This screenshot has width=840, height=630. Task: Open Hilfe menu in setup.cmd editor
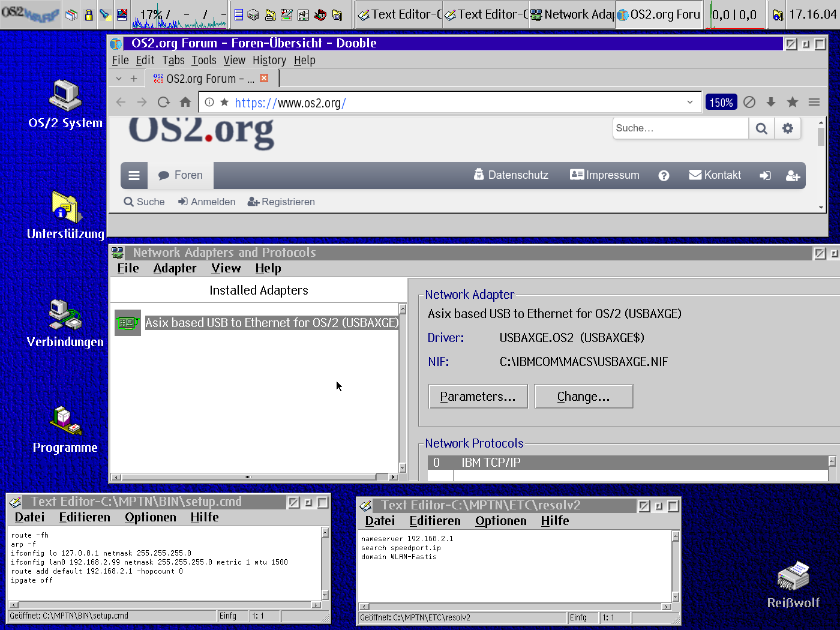[x=205, y=517]
